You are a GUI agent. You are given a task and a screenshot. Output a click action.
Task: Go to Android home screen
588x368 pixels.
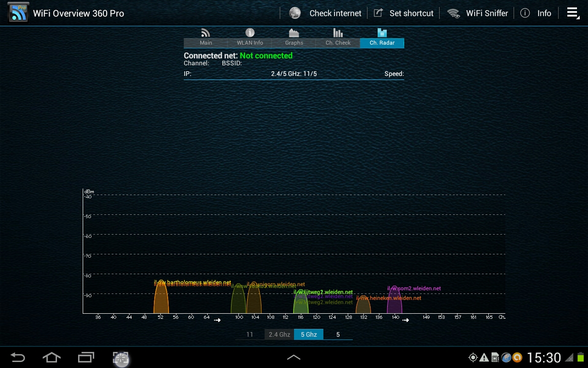click(51, 357)
